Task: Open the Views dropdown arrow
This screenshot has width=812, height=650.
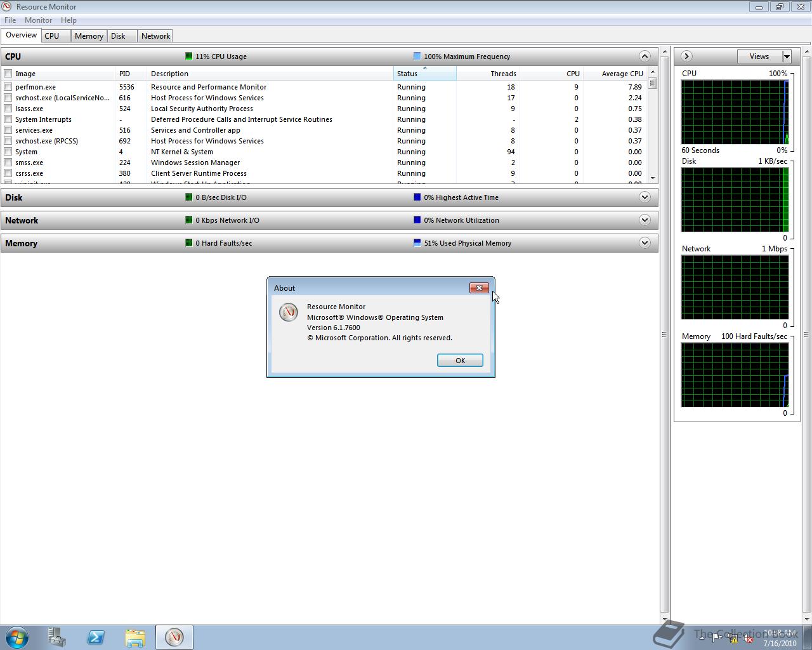Action: (x=787, y=56)
